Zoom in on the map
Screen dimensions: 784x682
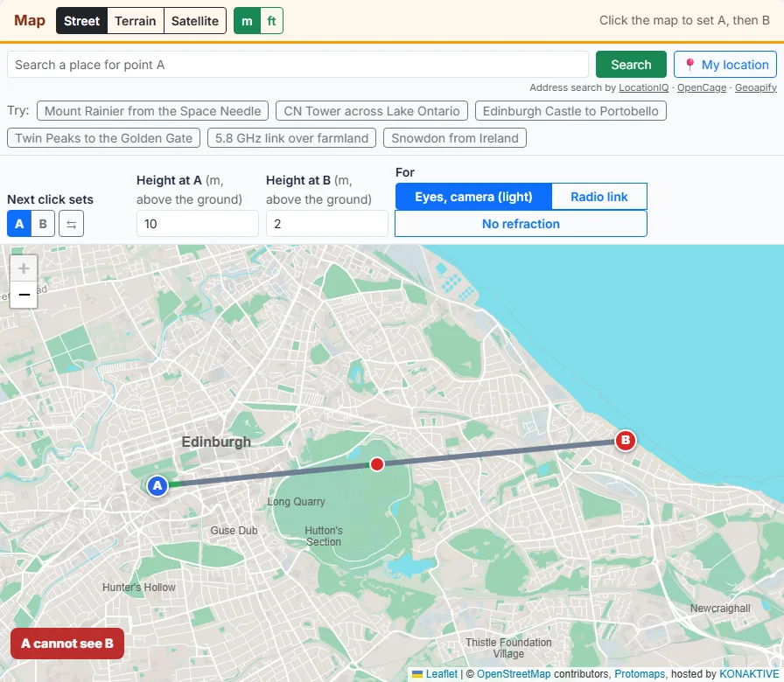(x=24, y=268)
